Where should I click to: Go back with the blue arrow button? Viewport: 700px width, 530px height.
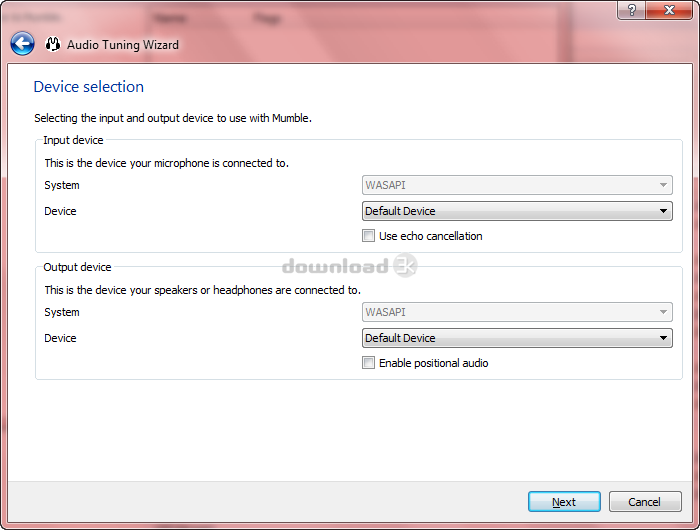click(x=22, y=44)
